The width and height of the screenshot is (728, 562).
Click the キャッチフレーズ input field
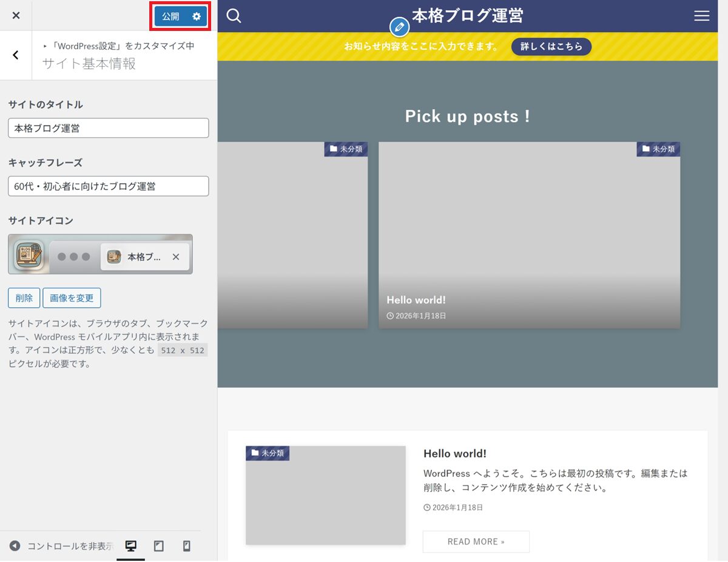(x=109, y=186)
